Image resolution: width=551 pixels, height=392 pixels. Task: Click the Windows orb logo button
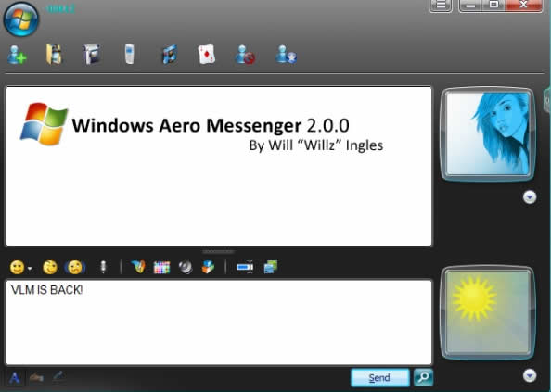click(21, 19)
